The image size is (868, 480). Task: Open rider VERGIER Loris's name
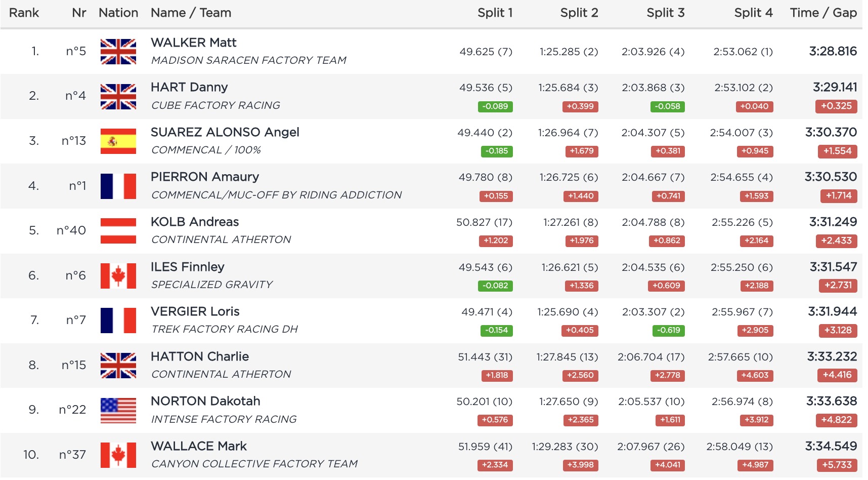coord(195,311)
